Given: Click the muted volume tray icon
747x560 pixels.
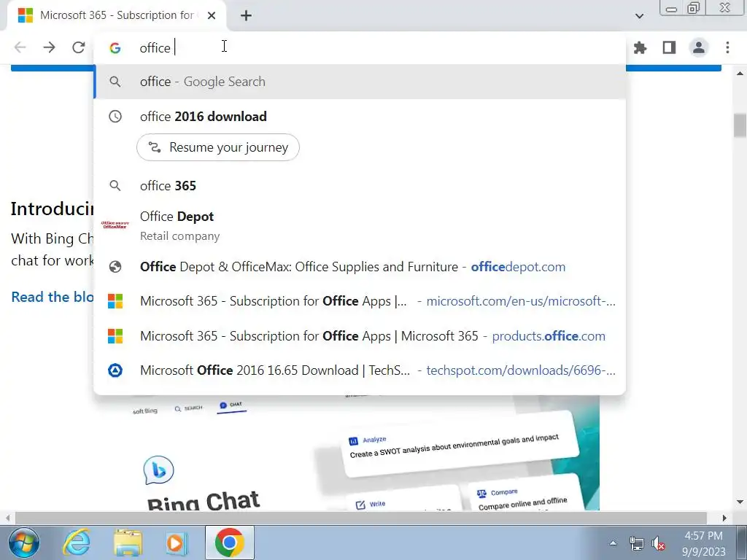Looking at the screenshot, I should tap(659, 543).
